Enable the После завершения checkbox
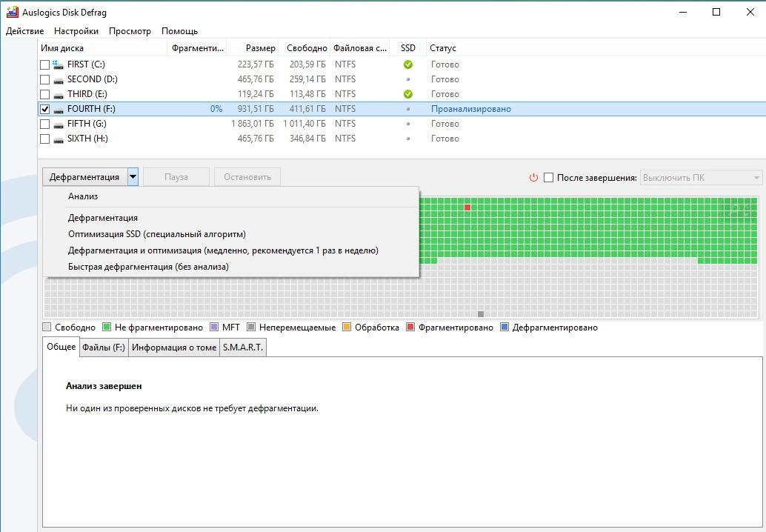 point(549,177)
